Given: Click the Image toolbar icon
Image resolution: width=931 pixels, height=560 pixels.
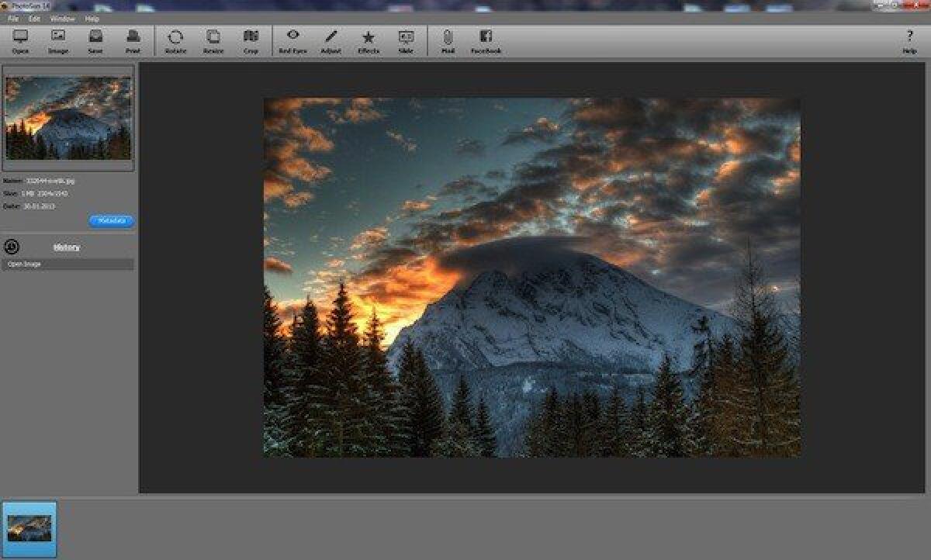Looking at the screenshot, I should click(57, 40).
